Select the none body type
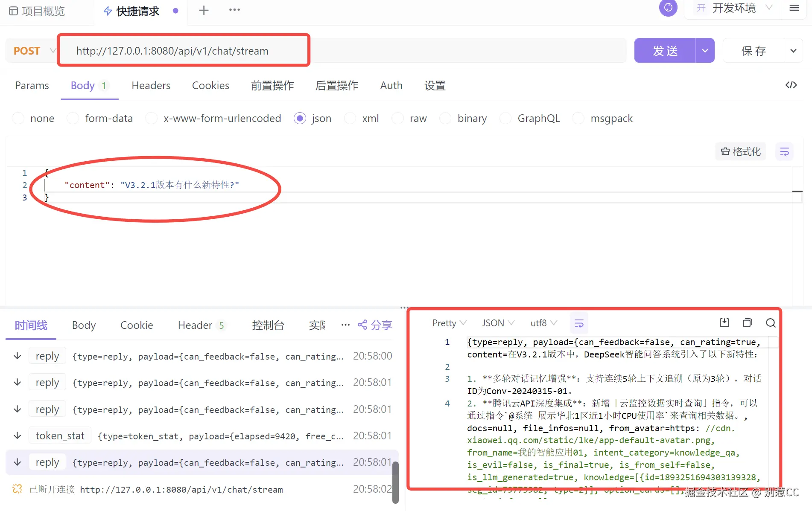Screen dimensions: 812x511 tap(18, 118)
